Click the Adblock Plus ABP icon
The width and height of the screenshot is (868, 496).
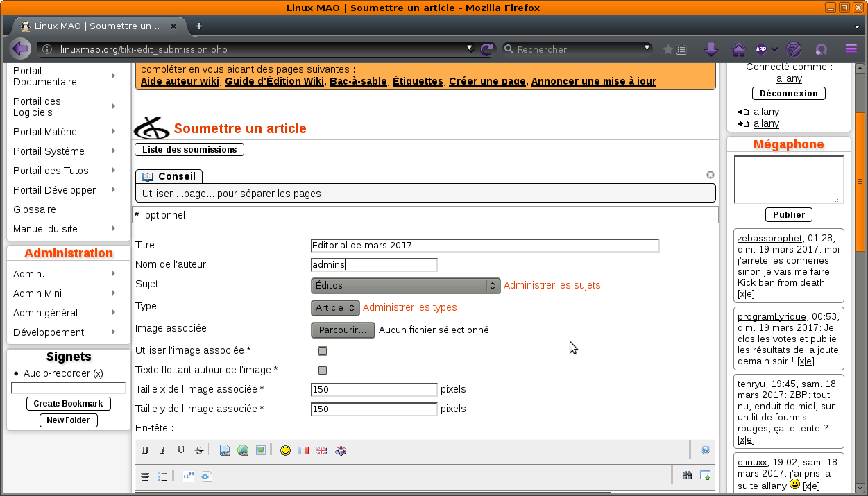coord(761,49)
